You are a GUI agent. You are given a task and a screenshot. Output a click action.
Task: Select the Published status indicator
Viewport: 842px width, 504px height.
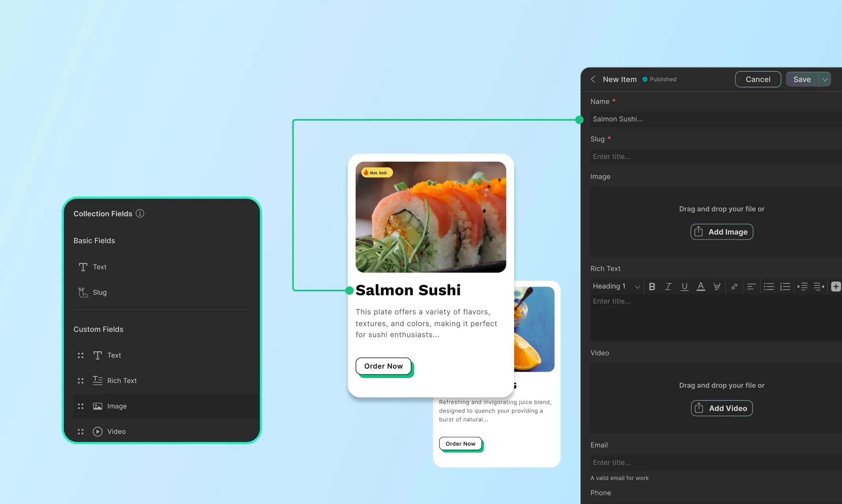click(659, 79)
